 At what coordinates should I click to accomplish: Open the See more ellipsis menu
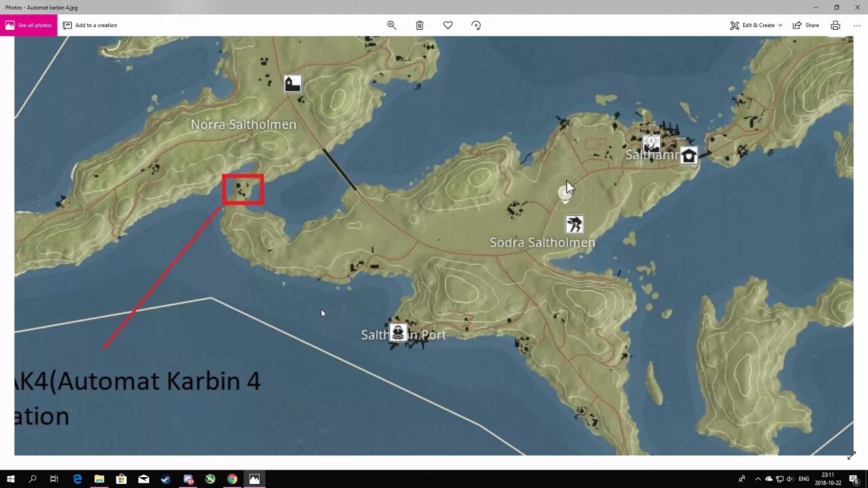(x=857, y=25)
